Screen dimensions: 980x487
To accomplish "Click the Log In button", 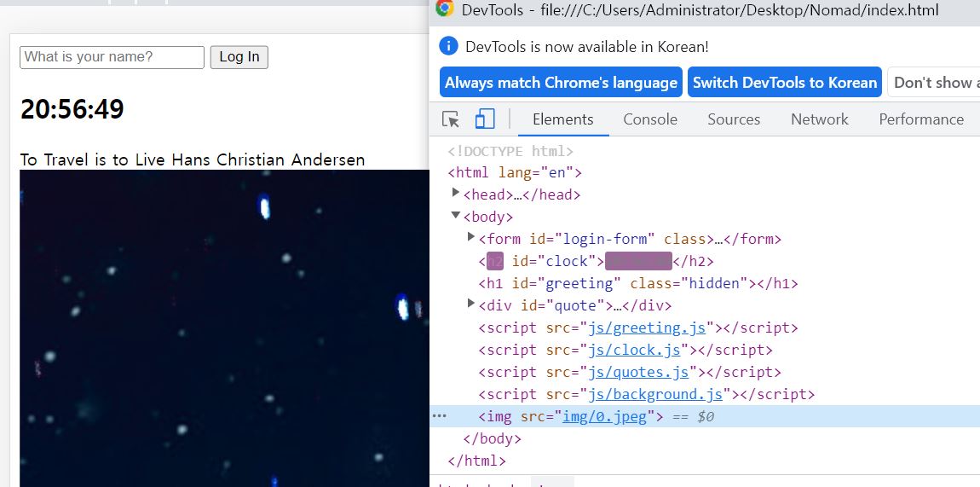I will (x=239, y=57).
